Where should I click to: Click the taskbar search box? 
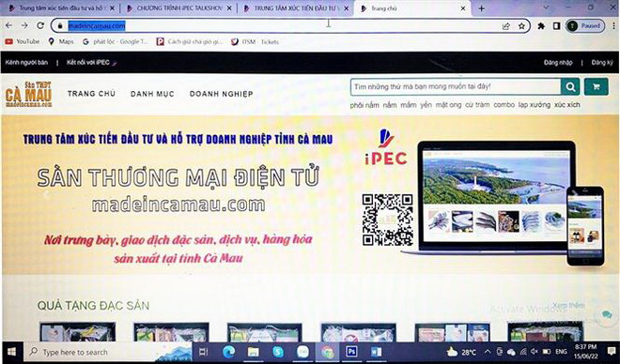(108, 352)
